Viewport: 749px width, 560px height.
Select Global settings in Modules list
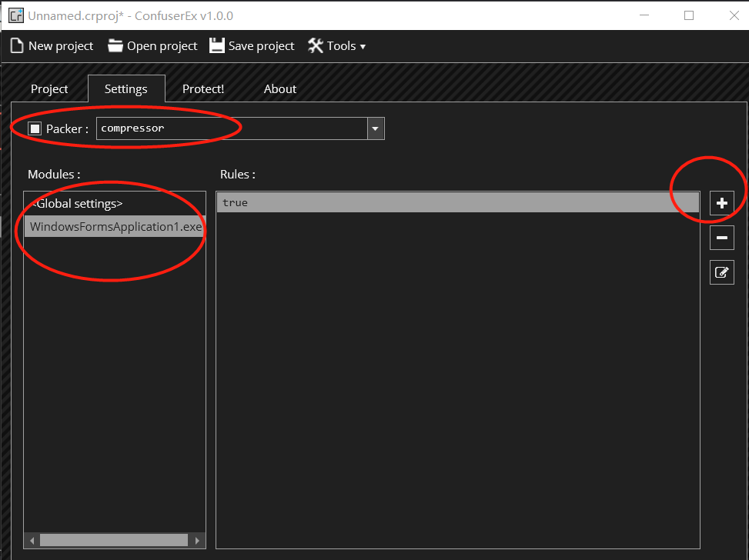point(77,204)
